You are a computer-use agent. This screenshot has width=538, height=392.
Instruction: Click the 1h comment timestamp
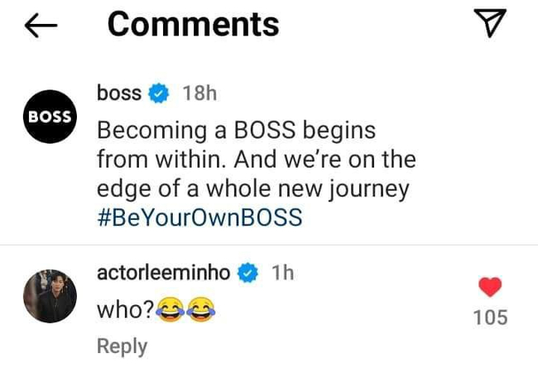[x=282, y=274]
